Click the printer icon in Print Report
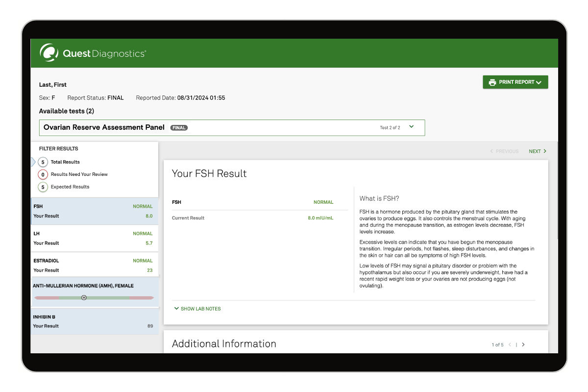Image resolution: width=588 pixels, height=392 pixels. (492, 82)
